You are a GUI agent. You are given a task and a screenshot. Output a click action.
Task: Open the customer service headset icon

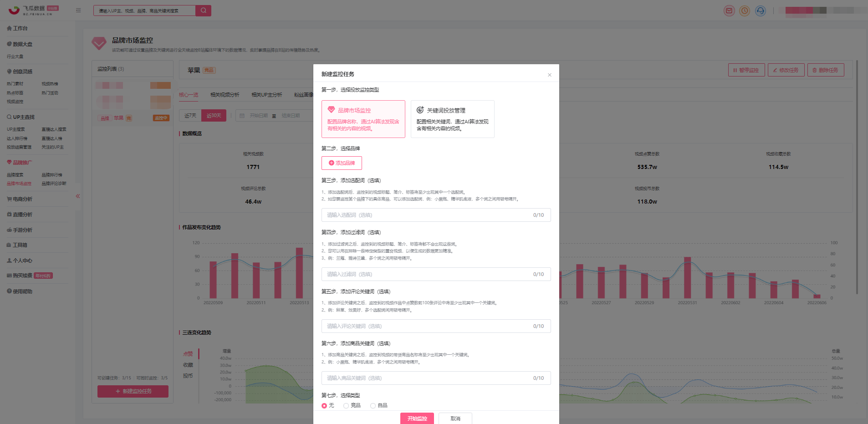click(761, 10)
